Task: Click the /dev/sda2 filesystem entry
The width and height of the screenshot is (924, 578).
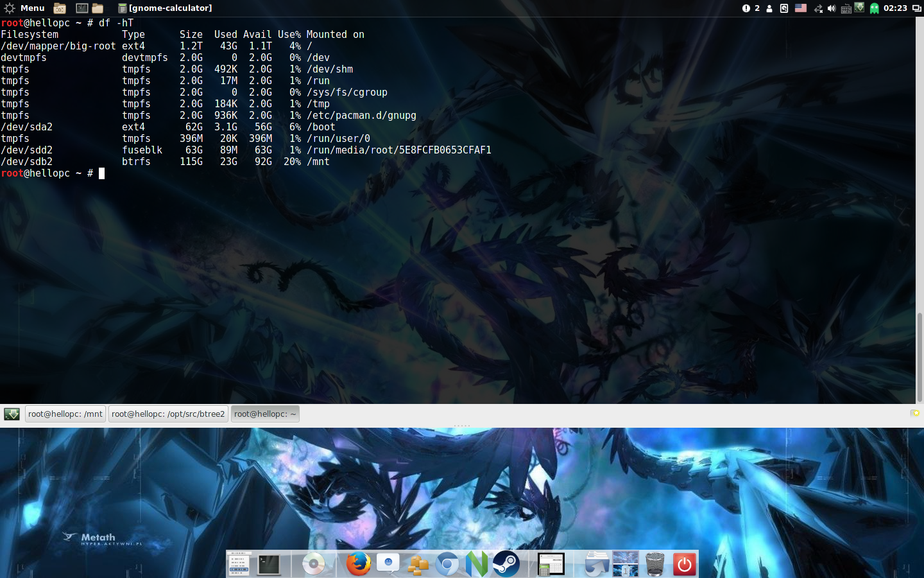Action: [x=27, y=127]
